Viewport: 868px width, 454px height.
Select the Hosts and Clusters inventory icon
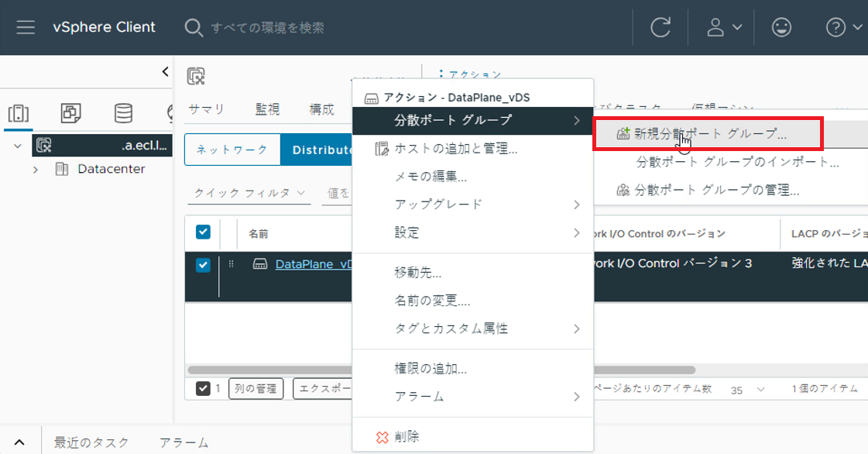click(x=19, y=114)
